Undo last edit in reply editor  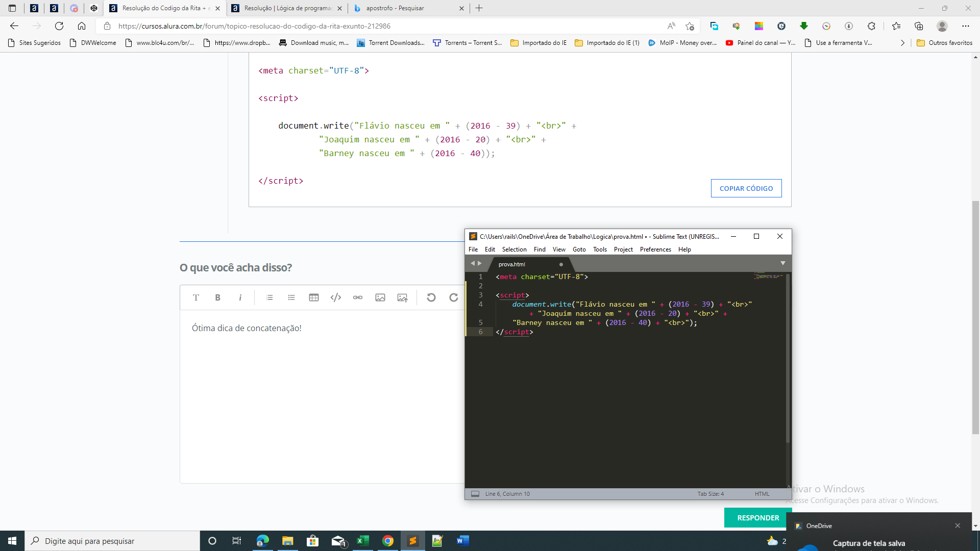pyautogui.click(x=431, y=297)
